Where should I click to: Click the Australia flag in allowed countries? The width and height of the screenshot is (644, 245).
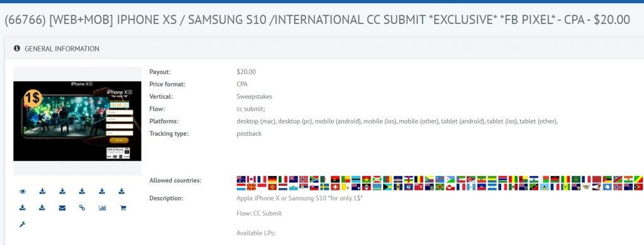[241, 179]
